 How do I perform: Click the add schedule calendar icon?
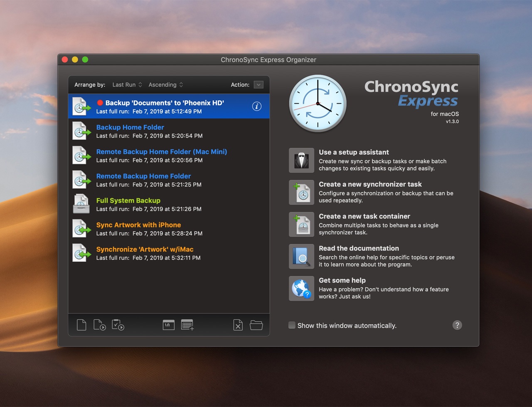[x=187, y=325]
